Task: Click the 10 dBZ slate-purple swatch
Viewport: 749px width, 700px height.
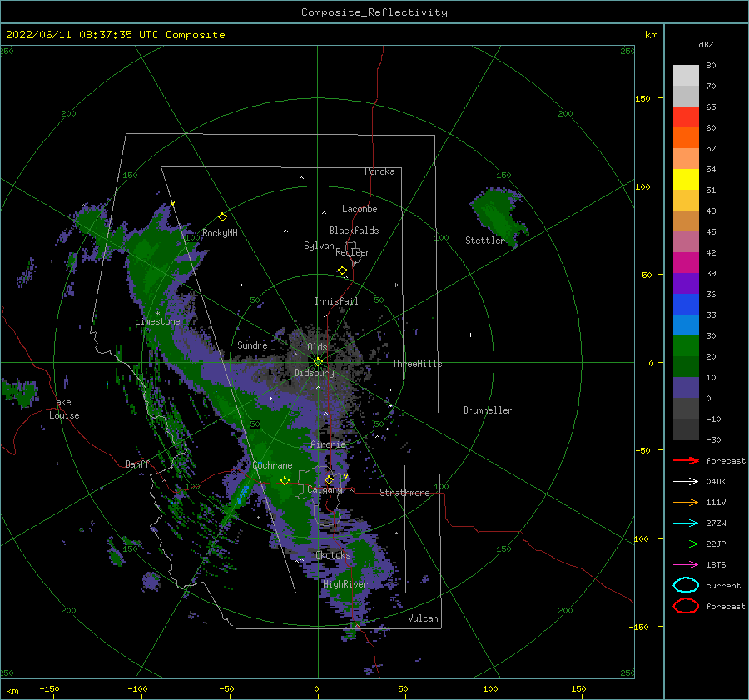Action: [x=686, y=388]
